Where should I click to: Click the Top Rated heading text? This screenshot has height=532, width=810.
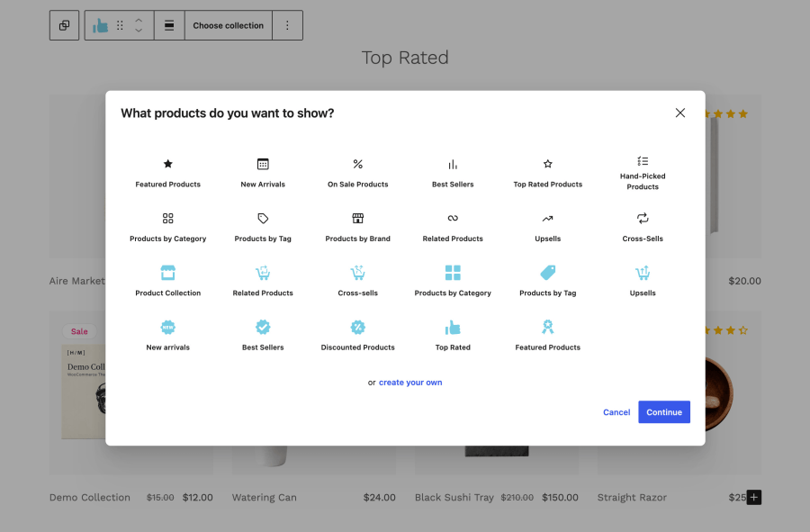[x=405, y=58]
